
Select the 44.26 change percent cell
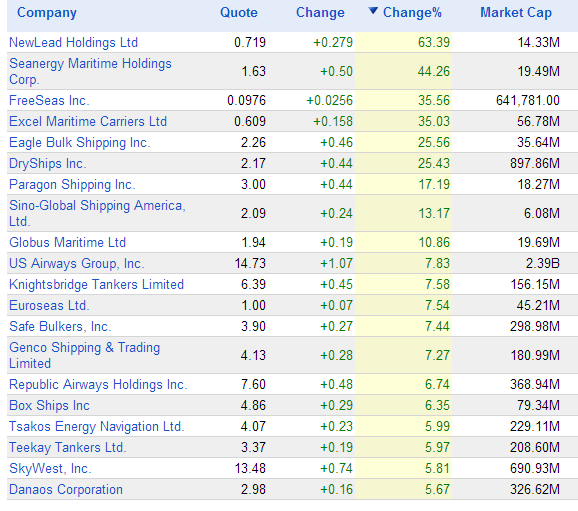(x=434, y=72)
